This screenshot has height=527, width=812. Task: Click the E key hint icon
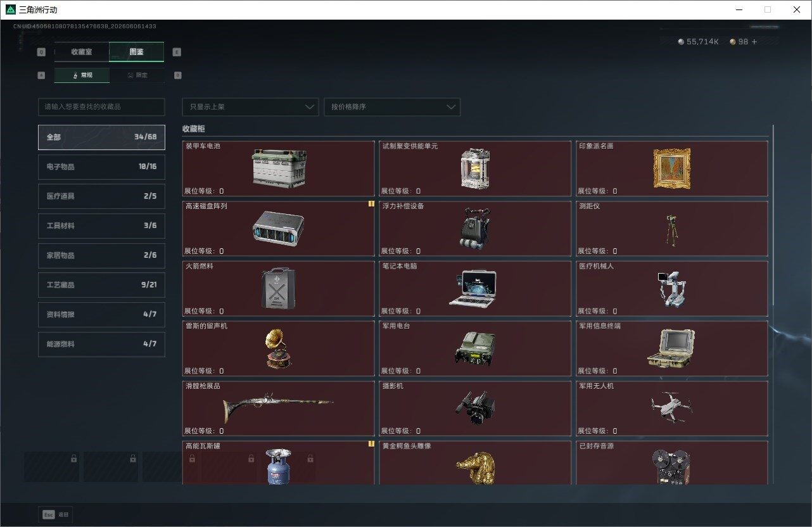pyautogui.click(x=177, y=52)
